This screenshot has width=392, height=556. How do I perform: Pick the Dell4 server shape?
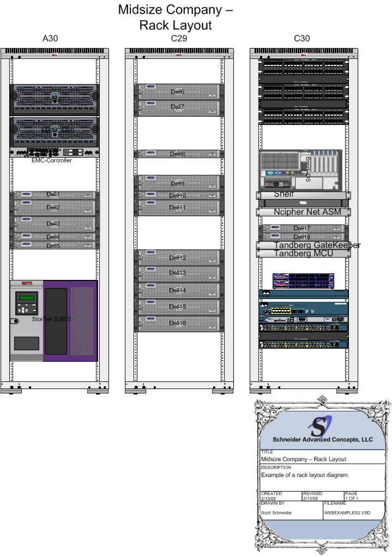(55, 237)
